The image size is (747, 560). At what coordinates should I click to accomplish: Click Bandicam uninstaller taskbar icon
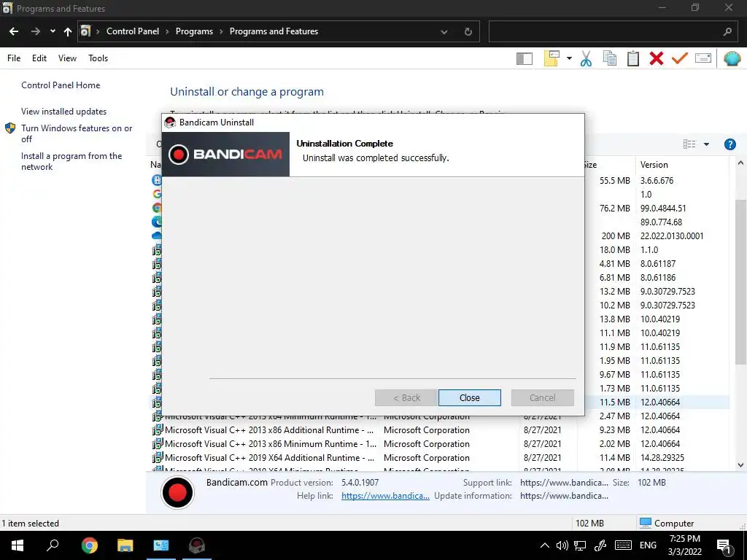(196, 545)
